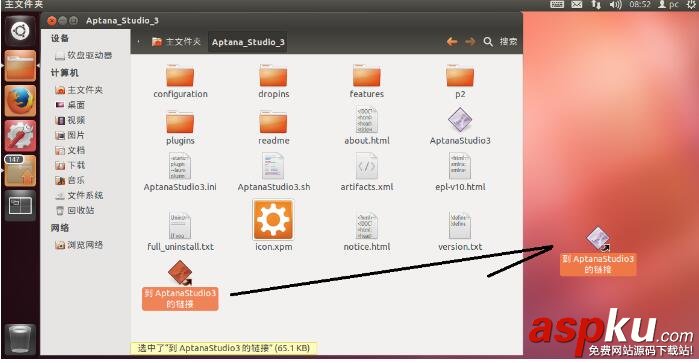Screen dimensions: 699x363
Task: Launch Firefox from the launcher
Action: coord(20,101)
